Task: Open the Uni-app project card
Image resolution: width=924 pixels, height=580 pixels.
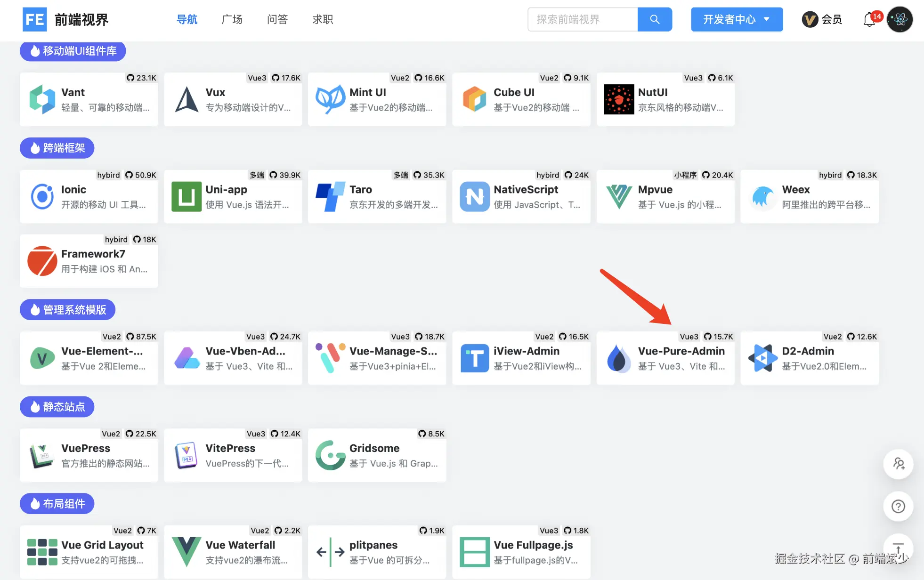Action: click(x=233, y=197)
